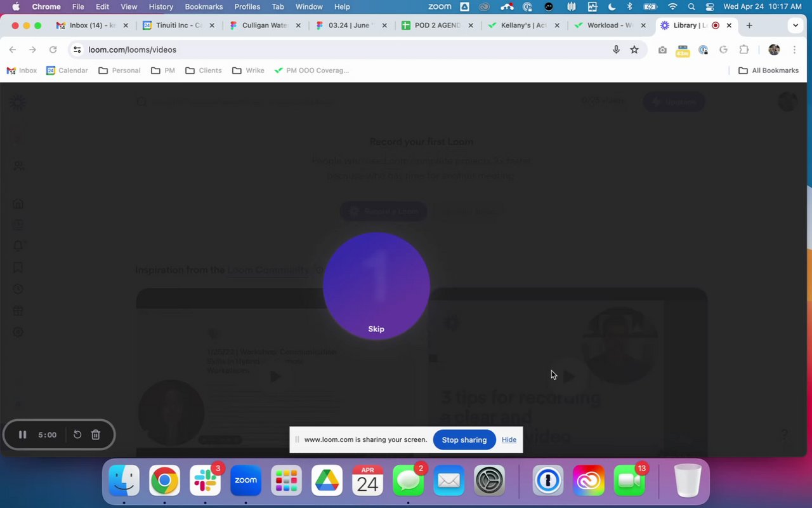Open Google Drive from the Dock
This screenshot has height=508, width=812.
coord(327,480)
